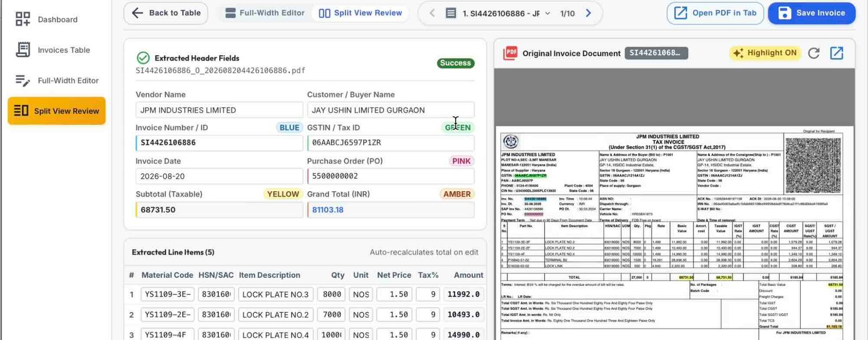Click the reload document icon

(x=814, y=53)
